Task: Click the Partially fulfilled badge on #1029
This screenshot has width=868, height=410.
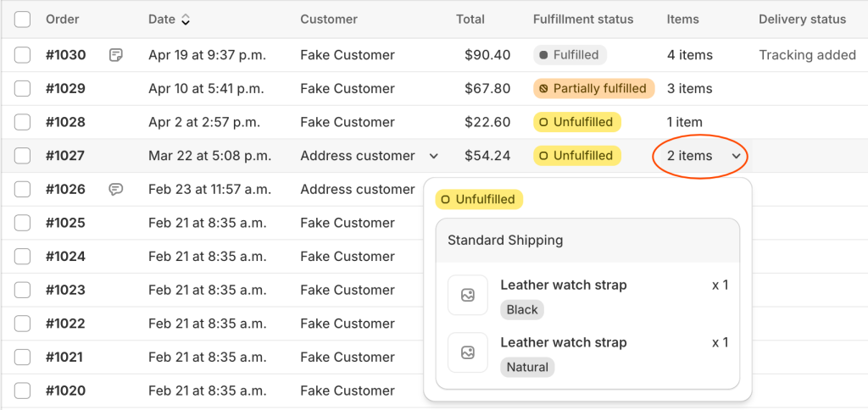Action: [x=593, y=89]
